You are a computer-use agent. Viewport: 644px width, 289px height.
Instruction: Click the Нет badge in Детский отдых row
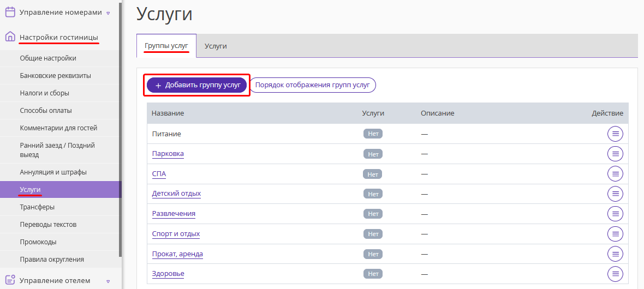pos(373,194)
